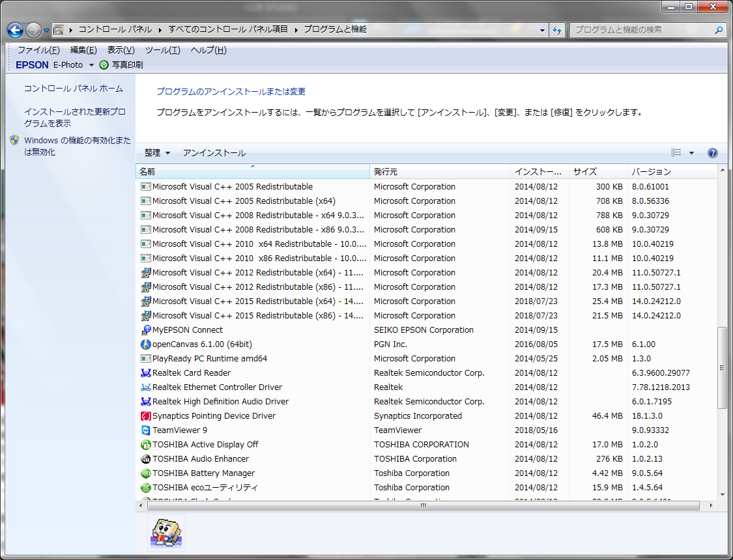
Task: Open the ファイル(F) menu
Action: coord(38,50)
